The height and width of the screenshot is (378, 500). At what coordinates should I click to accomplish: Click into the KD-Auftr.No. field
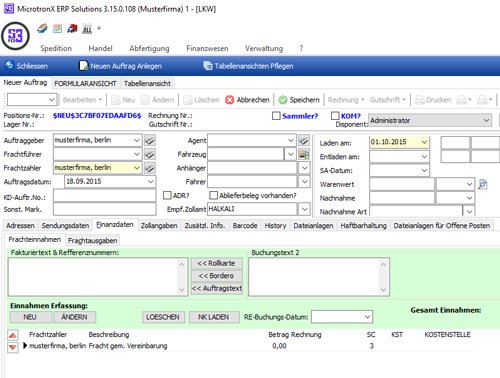pos(104,196)
